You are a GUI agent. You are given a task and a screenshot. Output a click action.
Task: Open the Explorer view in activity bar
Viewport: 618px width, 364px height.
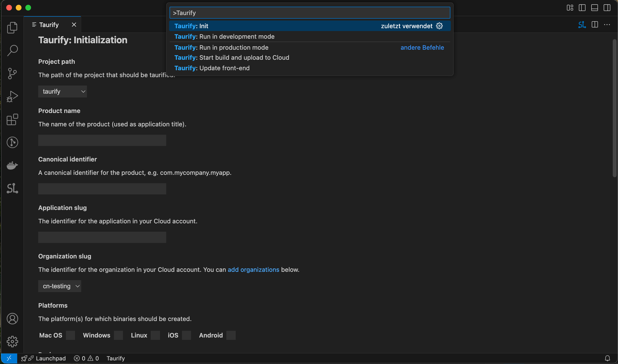12,27
